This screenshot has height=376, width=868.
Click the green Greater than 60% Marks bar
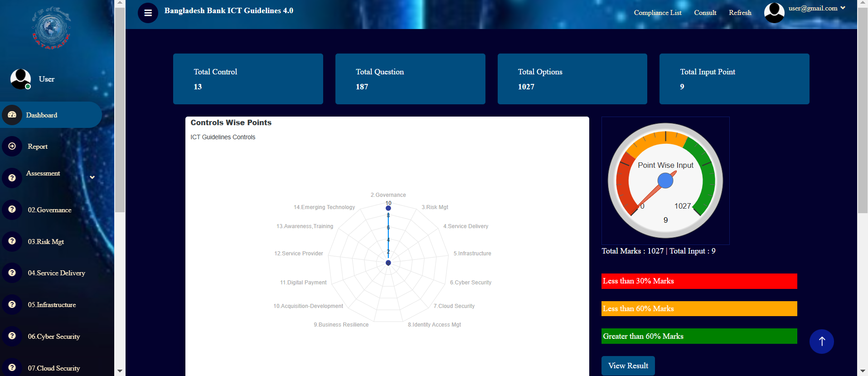(x=699, y=336)
